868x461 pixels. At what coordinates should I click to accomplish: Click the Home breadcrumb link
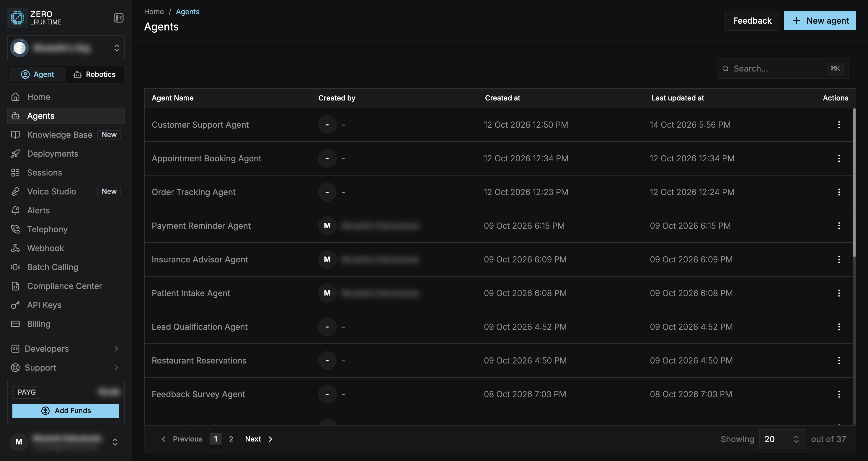[x=154, y=12]
